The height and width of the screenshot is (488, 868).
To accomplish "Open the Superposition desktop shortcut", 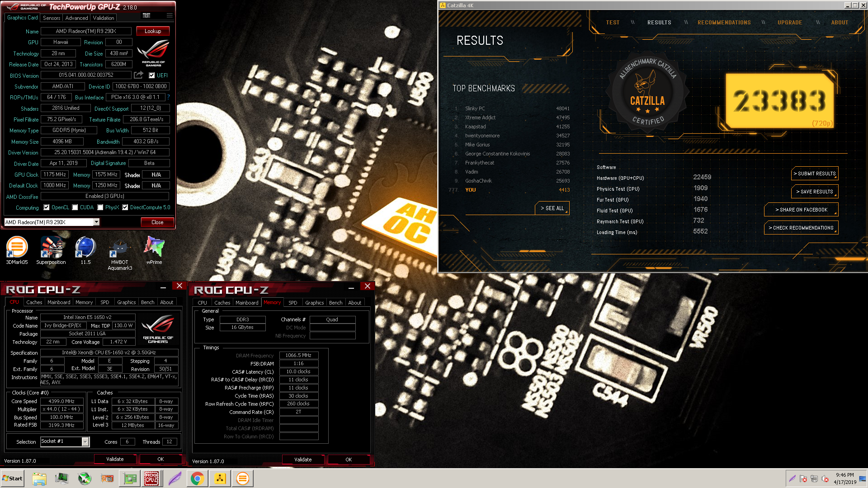I will 51,250.
